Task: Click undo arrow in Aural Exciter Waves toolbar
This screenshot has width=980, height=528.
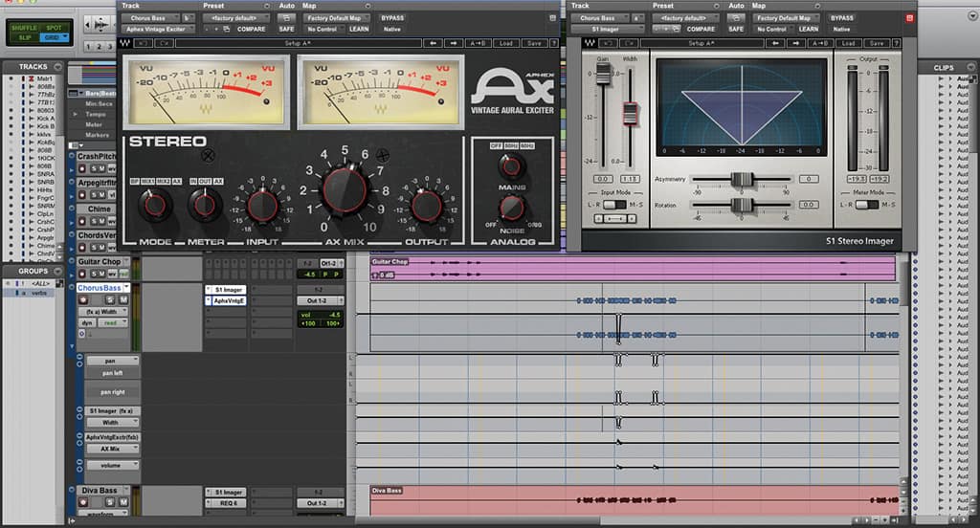Action: click(x=144, y=43)
